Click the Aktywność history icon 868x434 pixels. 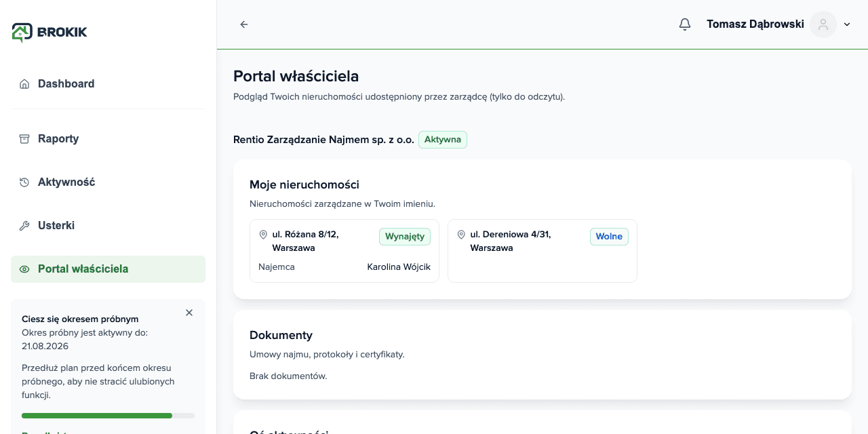coord(24,182)
